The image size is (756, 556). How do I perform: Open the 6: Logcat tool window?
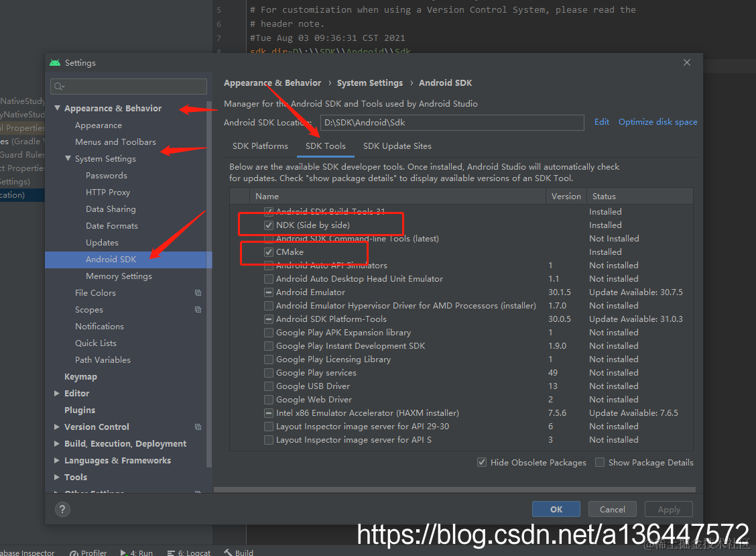[x=188, y=553]
